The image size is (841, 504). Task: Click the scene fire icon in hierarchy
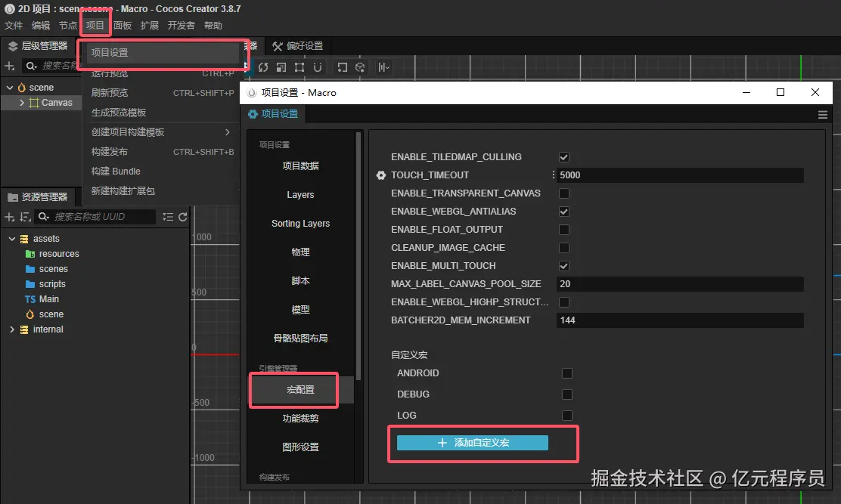[x=21, y=88]
